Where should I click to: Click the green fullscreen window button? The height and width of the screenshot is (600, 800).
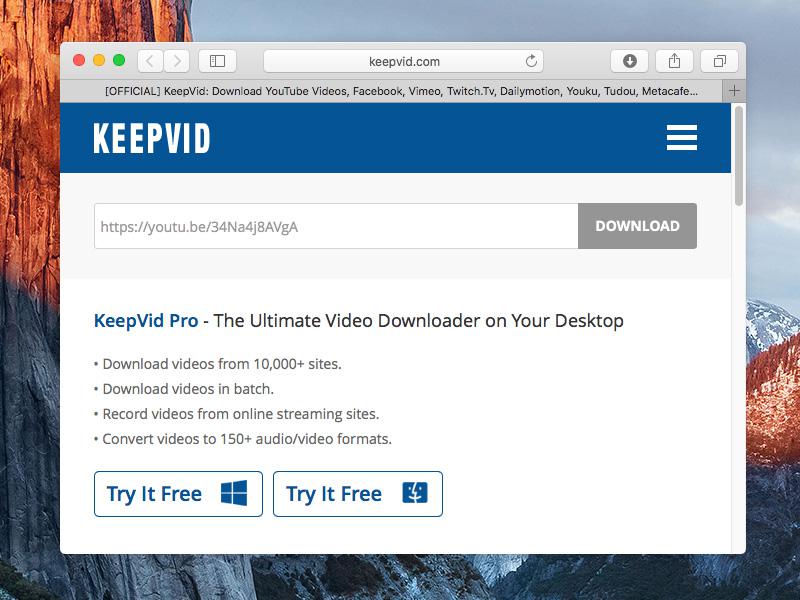click(x=119, y=61)
